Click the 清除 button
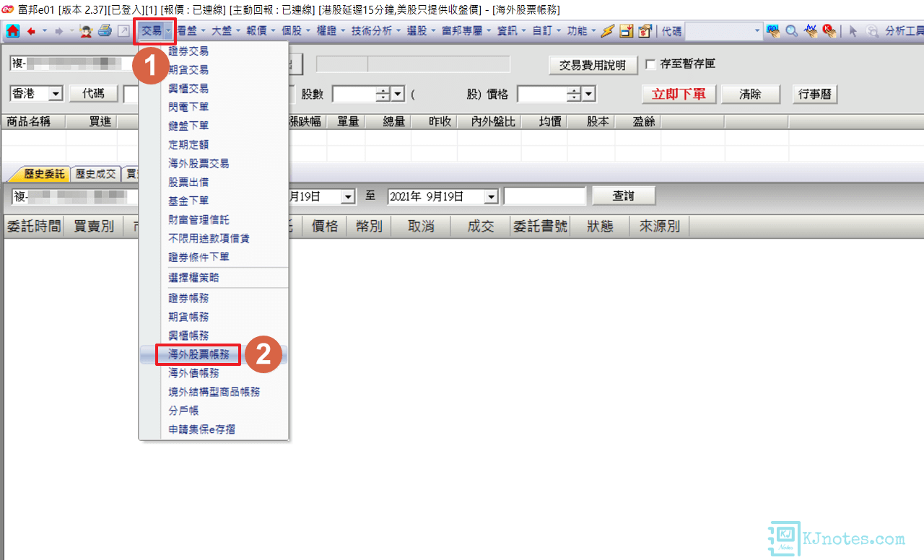Viewport: 924px width, 560px height. tap(750, 94)
